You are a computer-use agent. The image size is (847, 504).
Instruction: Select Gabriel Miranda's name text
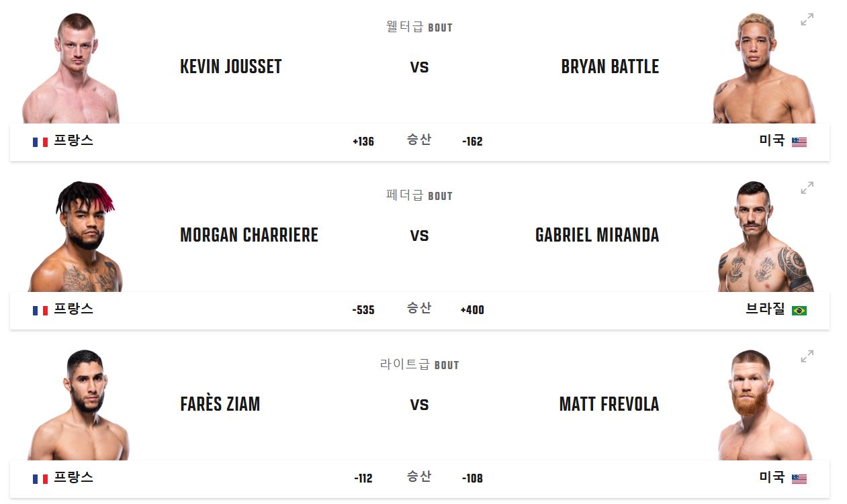[x=597, y=236]
